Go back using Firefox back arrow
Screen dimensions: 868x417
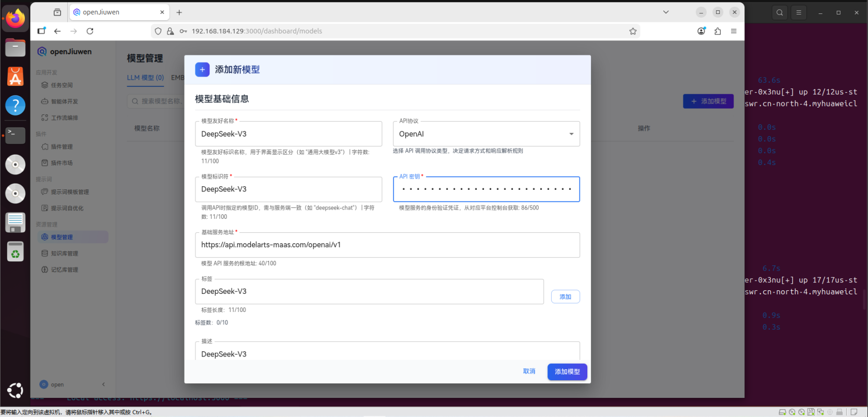(57, 31)
